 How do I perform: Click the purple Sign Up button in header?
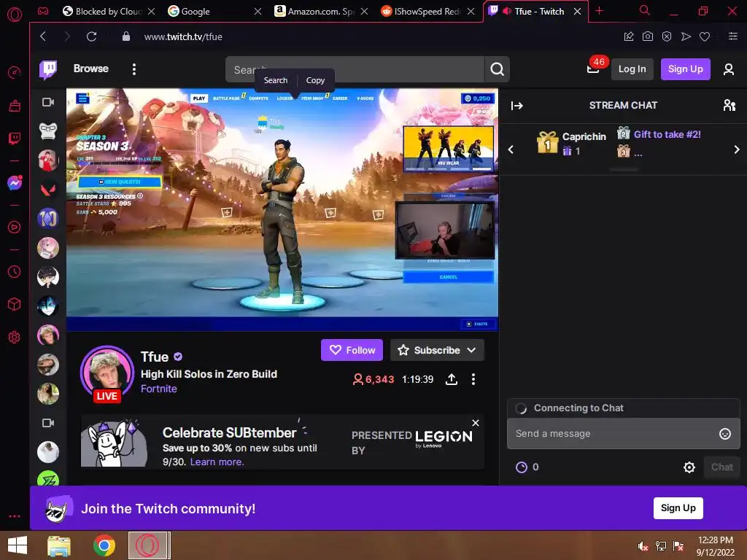tap(685, 69)
